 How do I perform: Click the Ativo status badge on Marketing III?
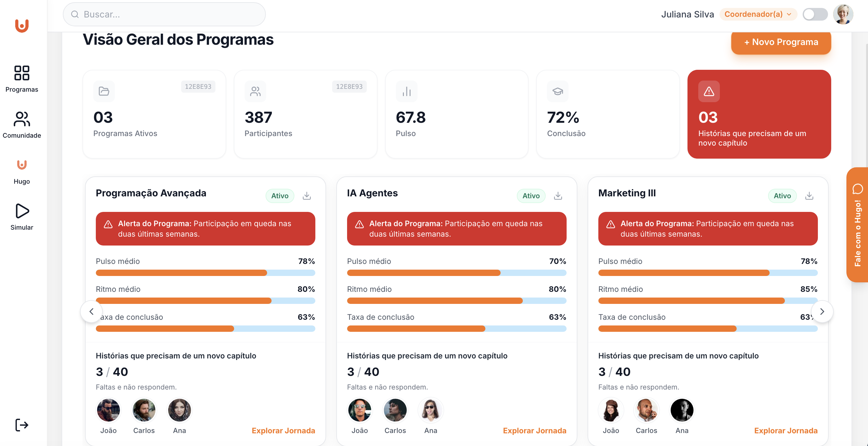click(782, 195)
